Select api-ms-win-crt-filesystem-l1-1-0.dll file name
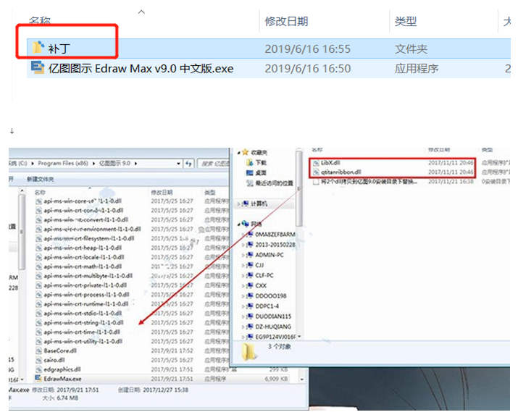 (89, 238)
